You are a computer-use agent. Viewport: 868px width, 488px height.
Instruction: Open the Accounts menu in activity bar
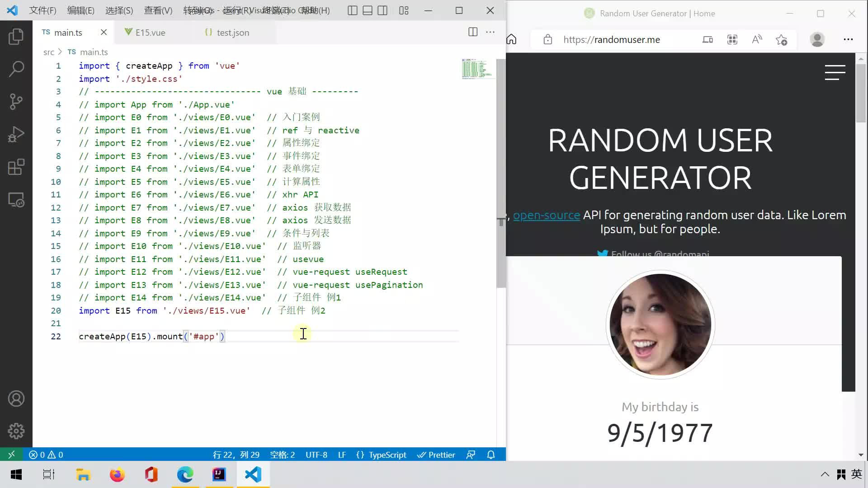[x=16, y=399]
